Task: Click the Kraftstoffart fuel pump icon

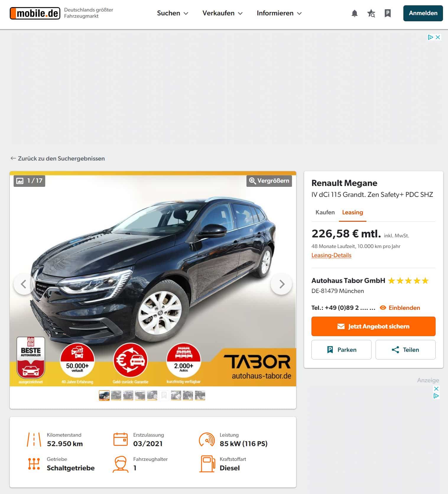Action: tap(207, 464)
